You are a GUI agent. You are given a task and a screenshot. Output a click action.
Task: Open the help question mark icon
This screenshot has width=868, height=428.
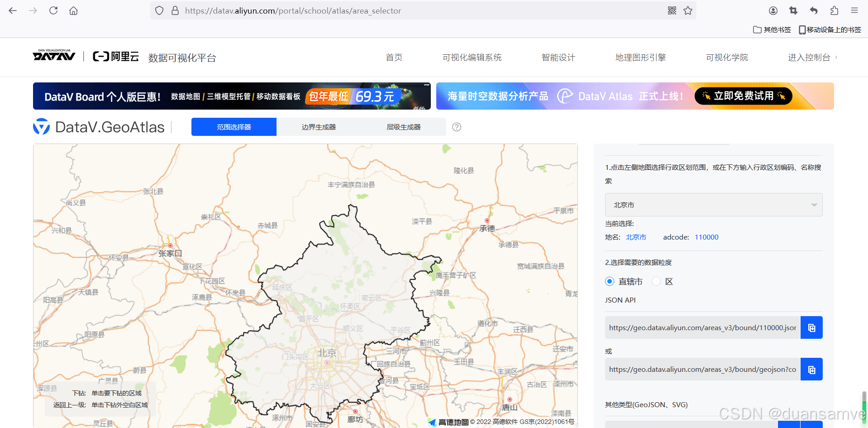coord(457,127)
